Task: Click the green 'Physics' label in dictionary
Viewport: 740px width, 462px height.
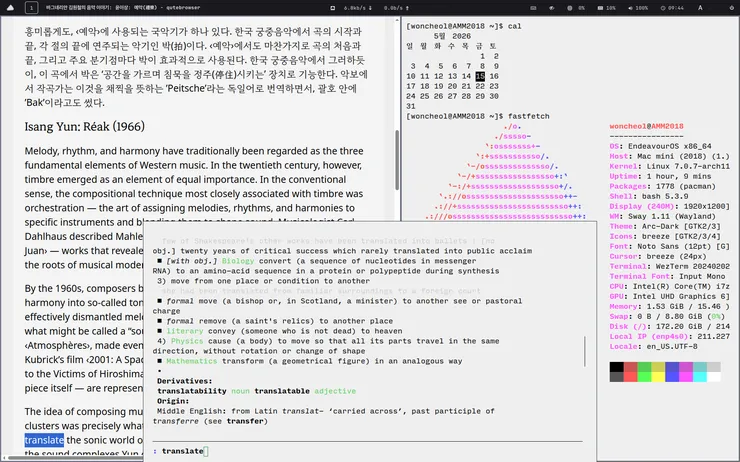Action: point(187,341)
